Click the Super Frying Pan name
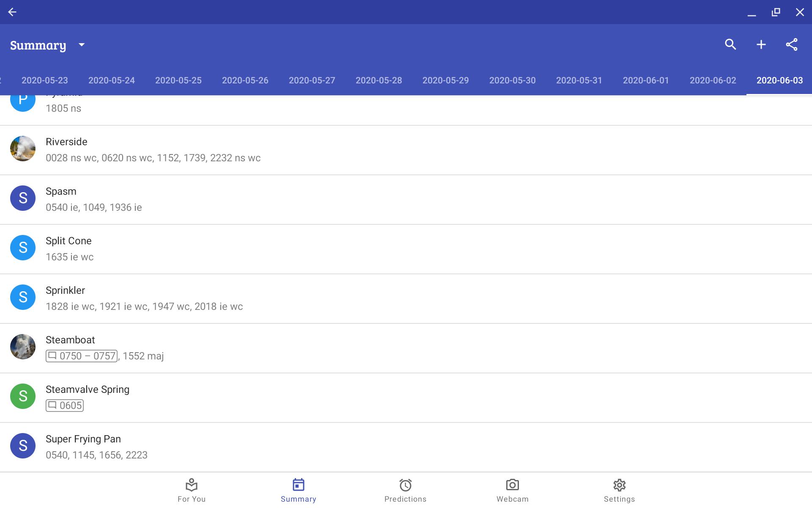Image resolution: width=812 pixels, height=508 pixels. pyautogui.click(x=83, y=439)
